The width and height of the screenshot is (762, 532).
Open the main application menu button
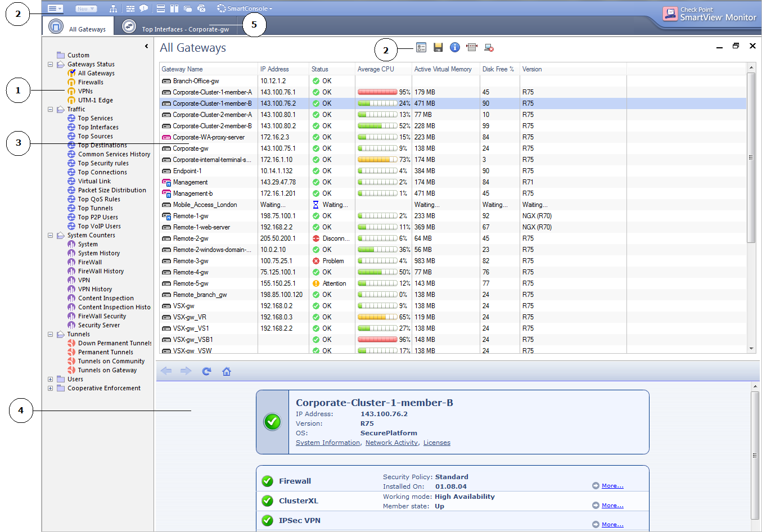(55, 8)
